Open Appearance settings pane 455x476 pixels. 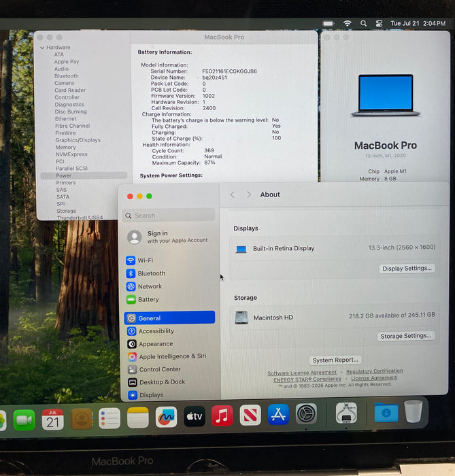click(169, 344)
